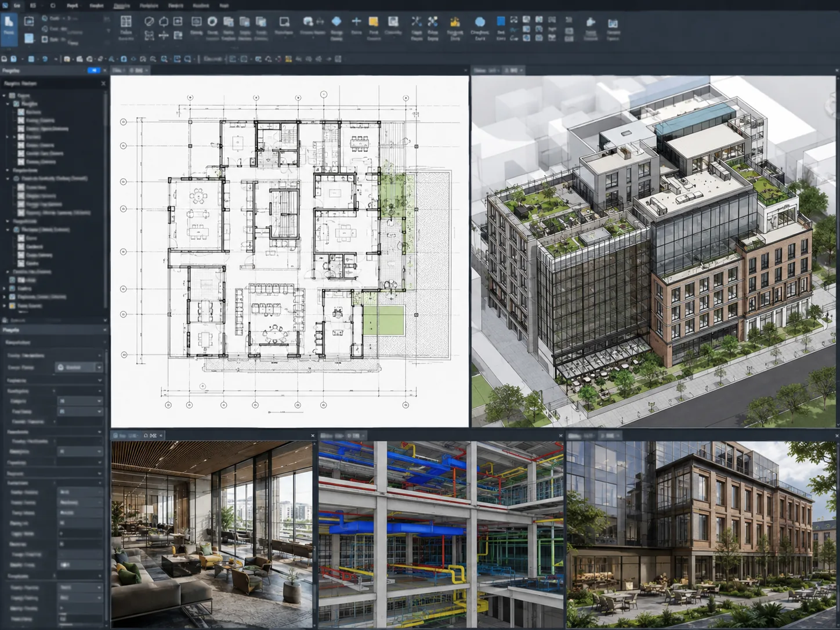Activate the 3D axonometric building view

654,251
